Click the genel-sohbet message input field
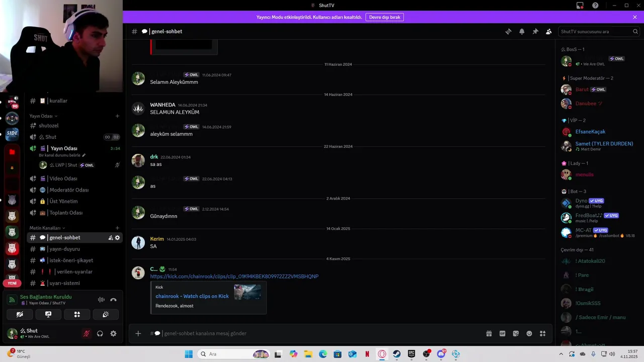The width and height of the screenshot is (644, 362). point(314,333)
